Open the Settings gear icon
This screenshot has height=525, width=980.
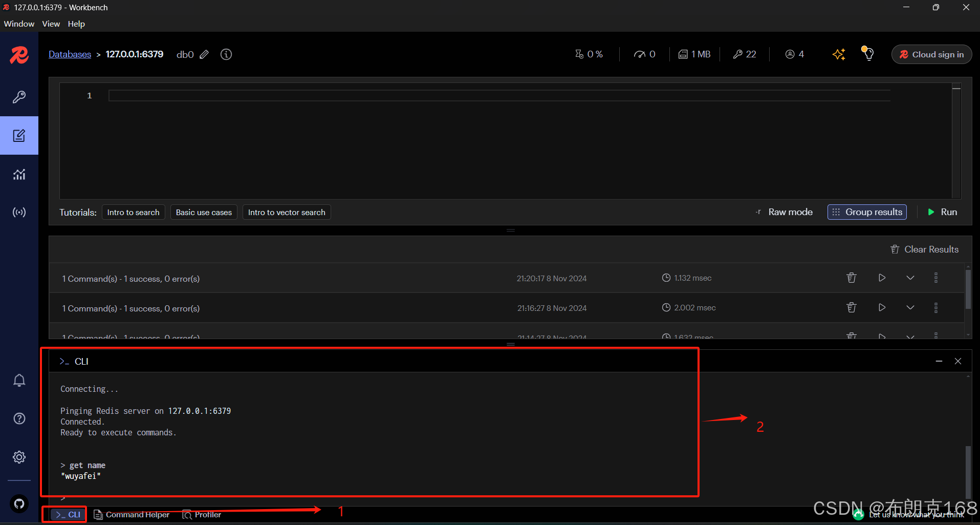point(19,457)
